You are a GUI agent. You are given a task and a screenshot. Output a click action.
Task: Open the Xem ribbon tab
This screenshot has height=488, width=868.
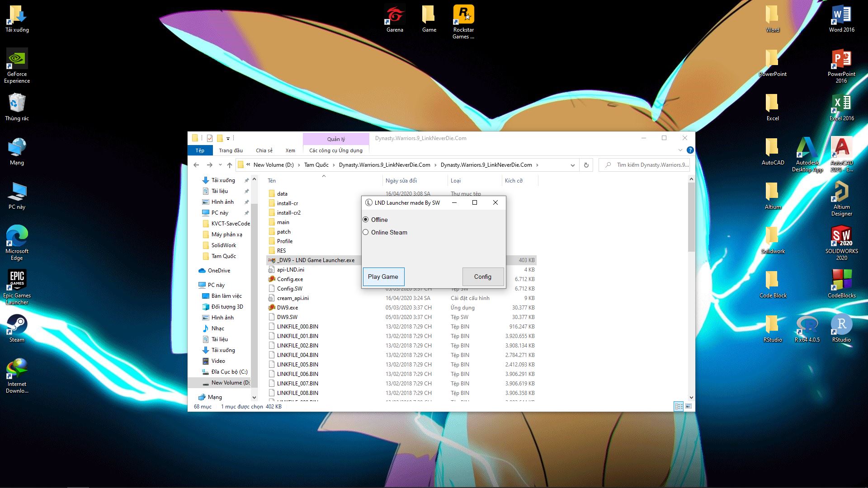[290, 150]
